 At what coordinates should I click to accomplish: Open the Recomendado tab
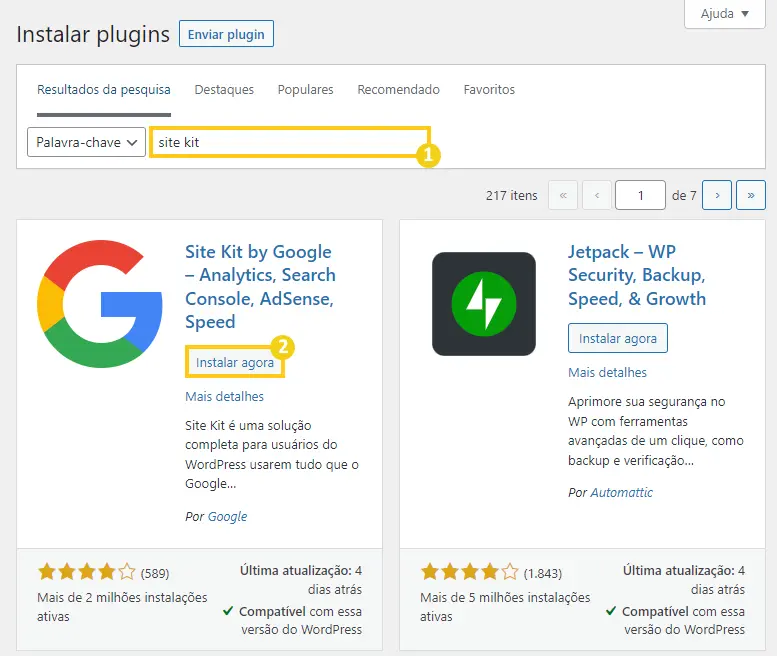pyautogui.click(x=398, y=90)
